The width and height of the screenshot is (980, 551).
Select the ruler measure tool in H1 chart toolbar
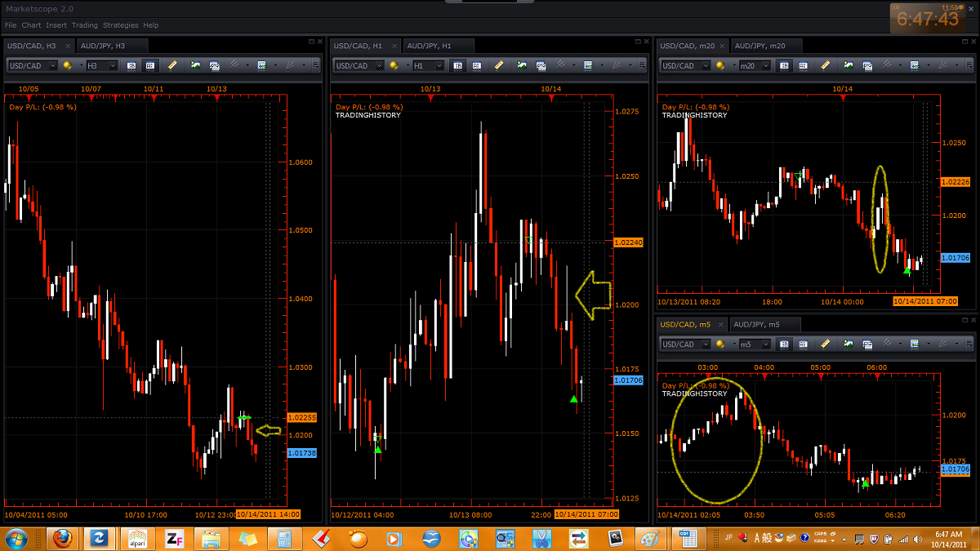pyautogui.click(x=499, y=65)
